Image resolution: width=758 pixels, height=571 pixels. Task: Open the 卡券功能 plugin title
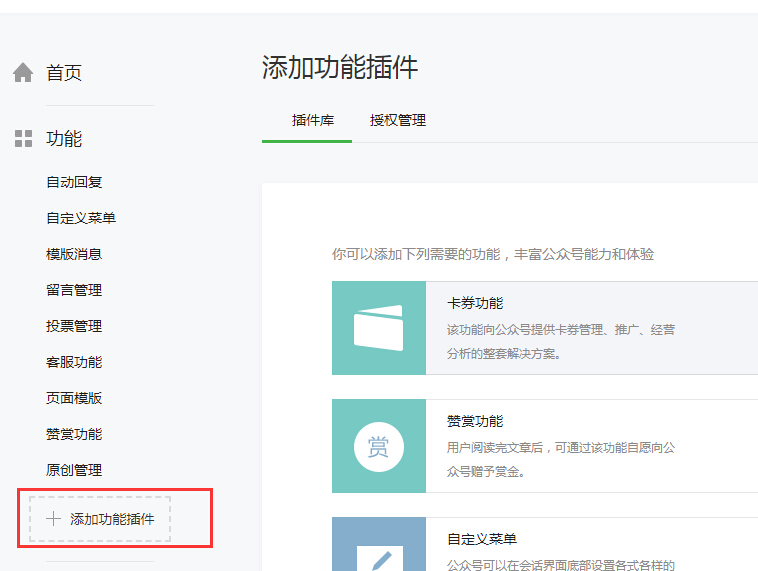tap(475, 304)
